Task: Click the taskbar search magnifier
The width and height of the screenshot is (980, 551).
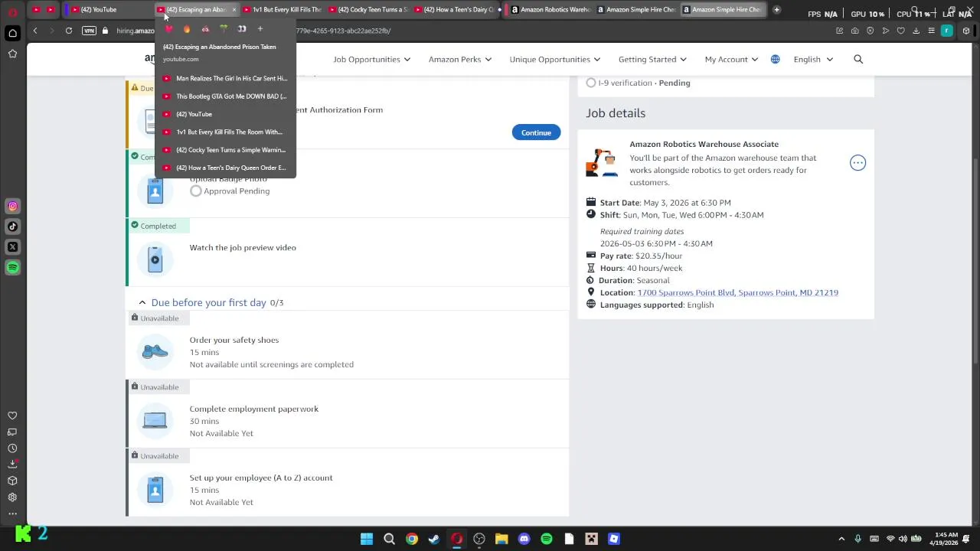Action: pos(389,539)
